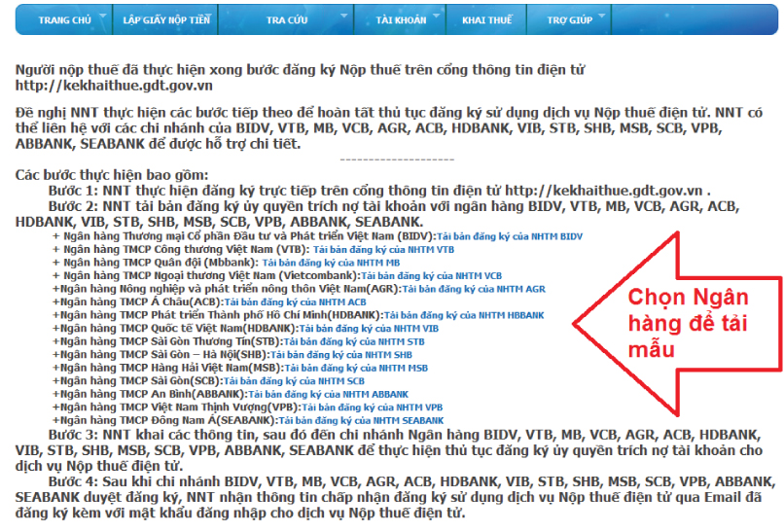Click the 'Bước 4' step label
The height and width of the screenshot is (532, 784).
74,481
